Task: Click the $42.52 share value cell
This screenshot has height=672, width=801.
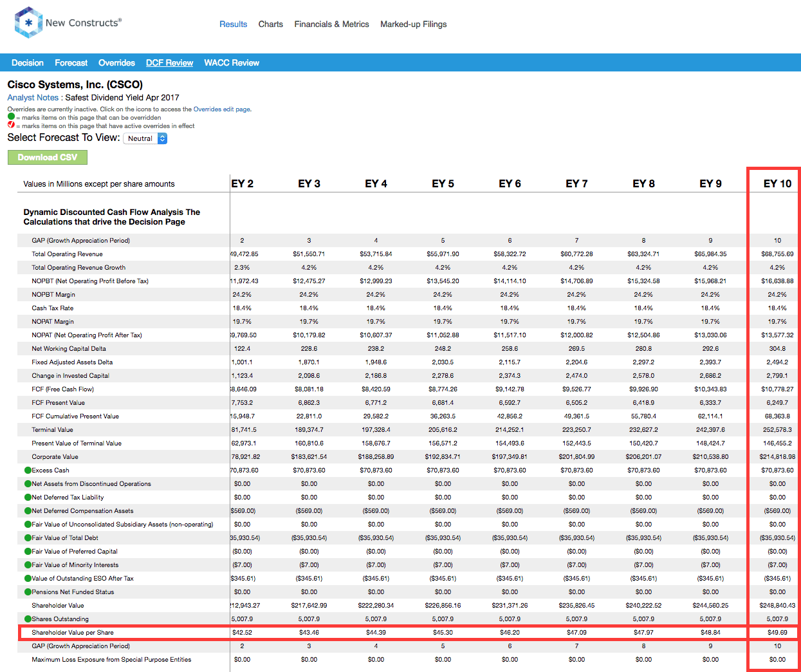Action: (x=243, y=633)
